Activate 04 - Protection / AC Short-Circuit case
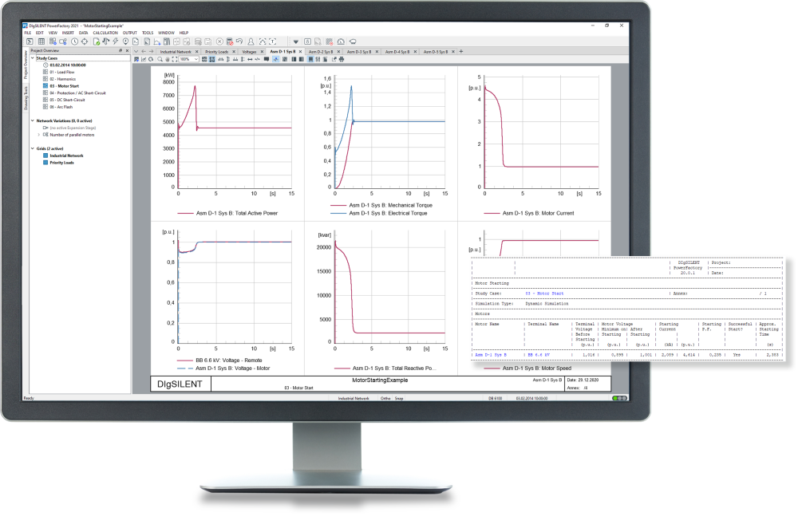This screenshot has width=798, height=532. (x=78, y=93)
